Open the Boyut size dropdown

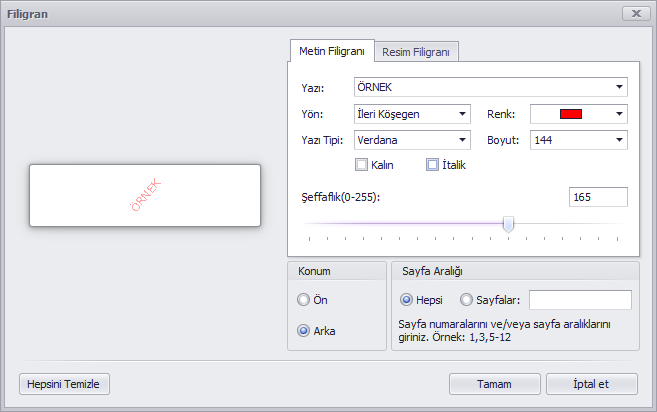[619, 140]
